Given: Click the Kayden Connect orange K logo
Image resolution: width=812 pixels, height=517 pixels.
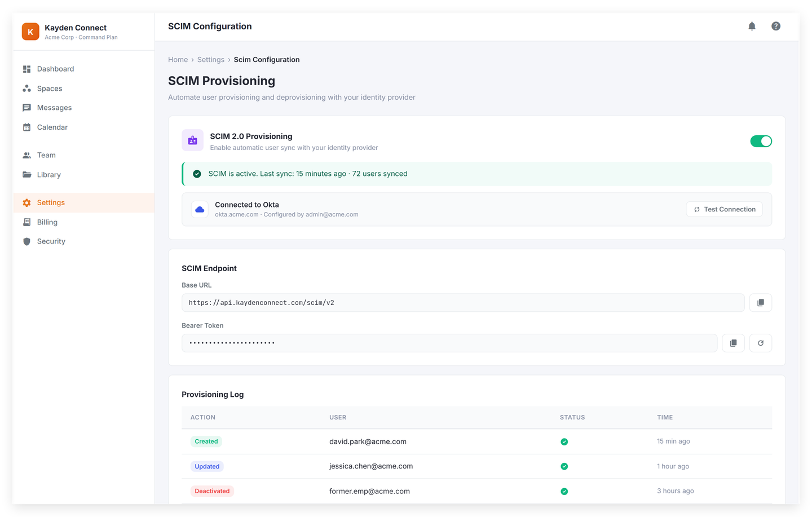Looking at the screenshot, I should click(x=30, y=32).
